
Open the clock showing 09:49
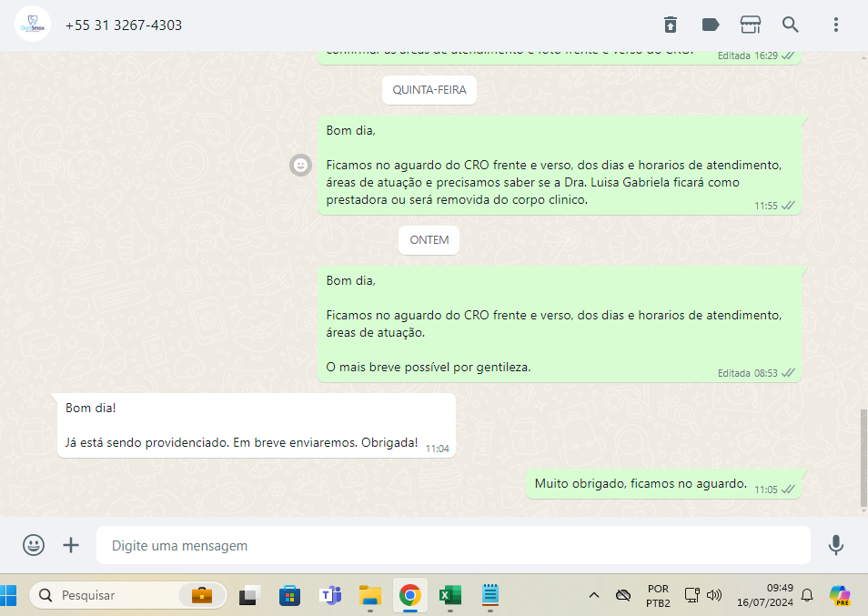click(x=765, y=595)
